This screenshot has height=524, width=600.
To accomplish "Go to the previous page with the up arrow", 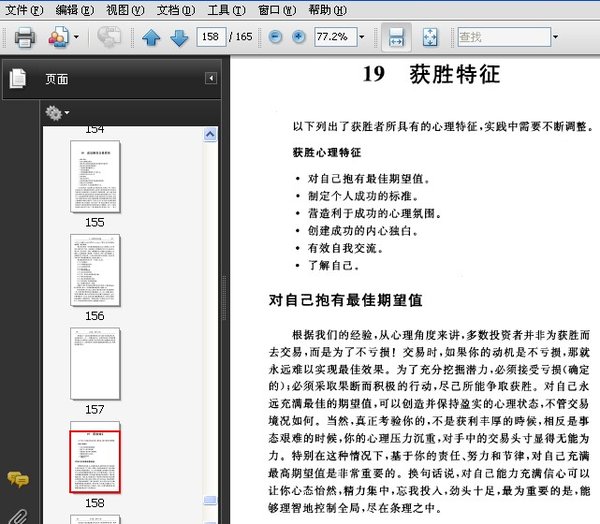I will tap(151, 38).
